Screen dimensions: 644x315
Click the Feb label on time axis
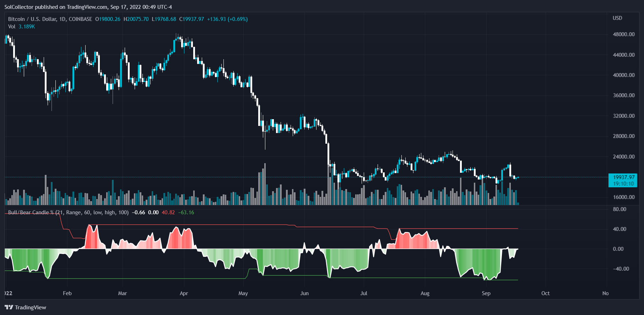tap(67, 293)
